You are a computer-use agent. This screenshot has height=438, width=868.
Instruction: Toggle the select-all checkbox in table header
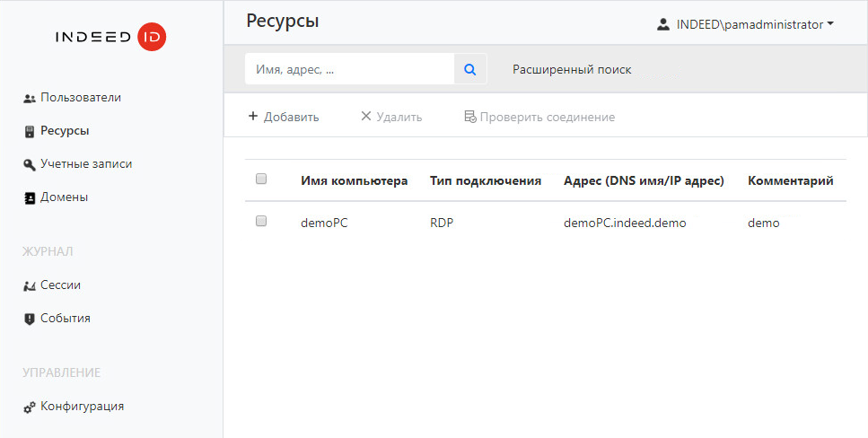(261, 180)
